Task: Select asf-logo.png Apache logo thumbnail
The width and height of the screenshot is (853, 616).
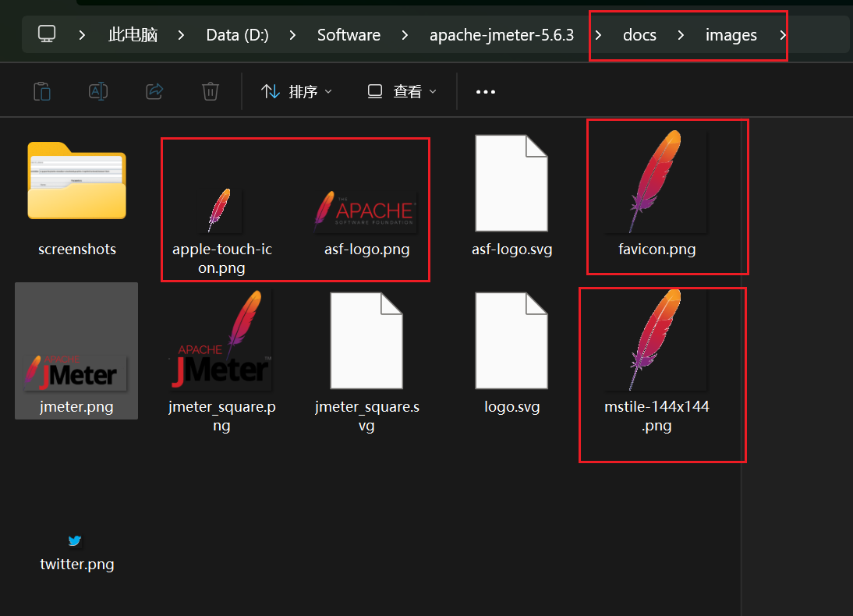Action: coord(366,212)
